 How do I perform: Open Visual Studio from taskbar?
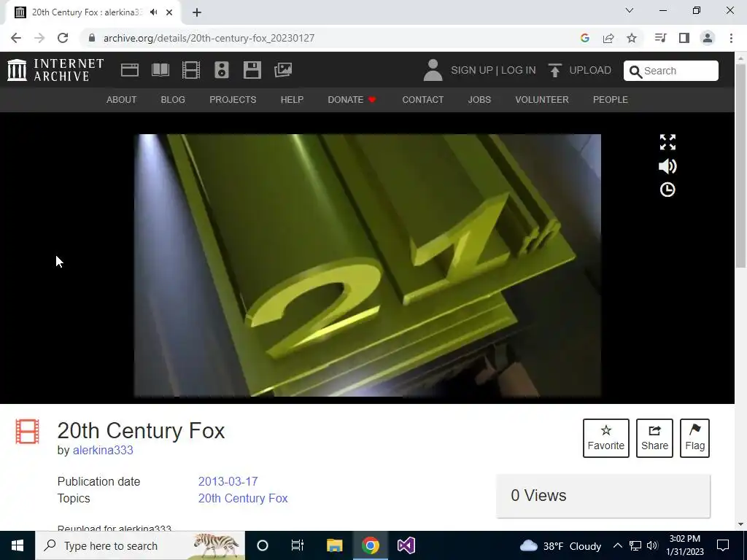click(406, 545)
